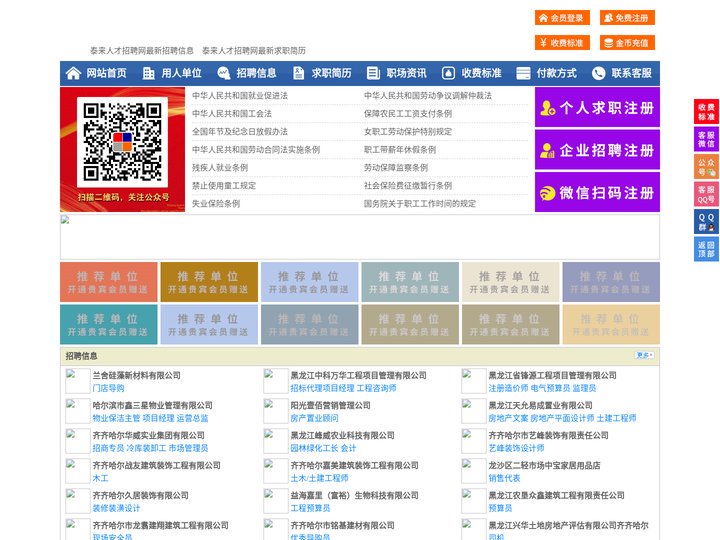
Task: Click the document icon beside 求职简历
Action: pos(298,73)
